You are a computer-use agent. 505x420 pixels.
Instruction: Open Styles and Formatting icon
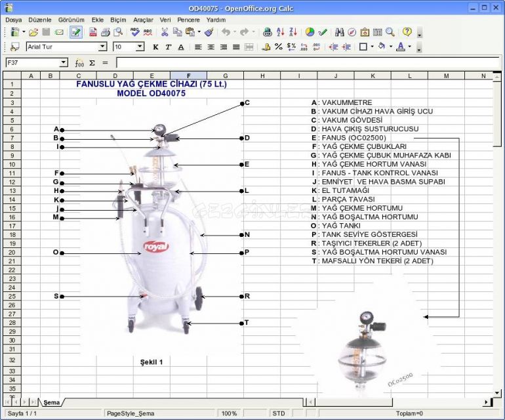point(15,47)
